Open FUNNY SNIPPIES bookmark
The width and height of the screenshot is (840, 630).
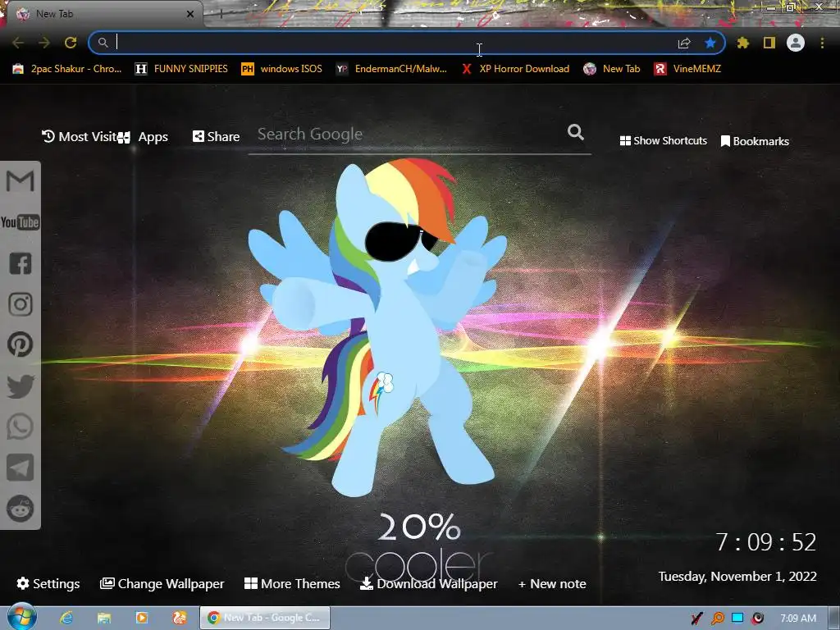click(181, 69)
